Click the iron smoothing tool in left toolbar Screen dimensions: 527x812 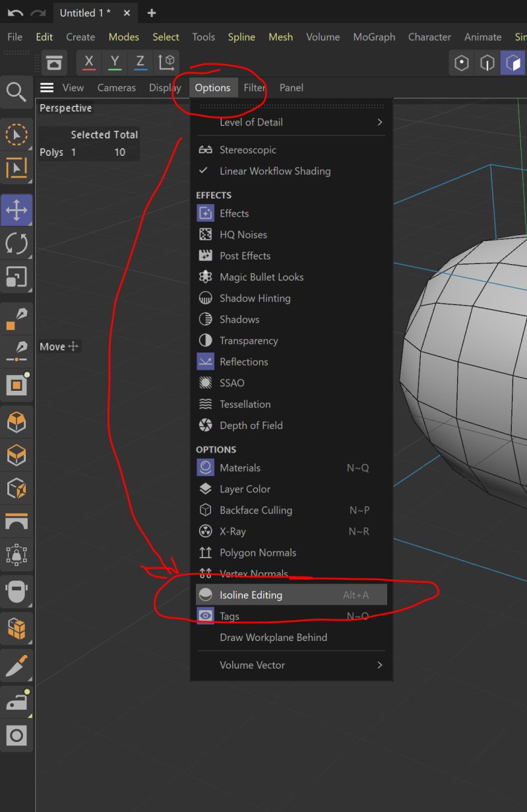coord(16,701)
